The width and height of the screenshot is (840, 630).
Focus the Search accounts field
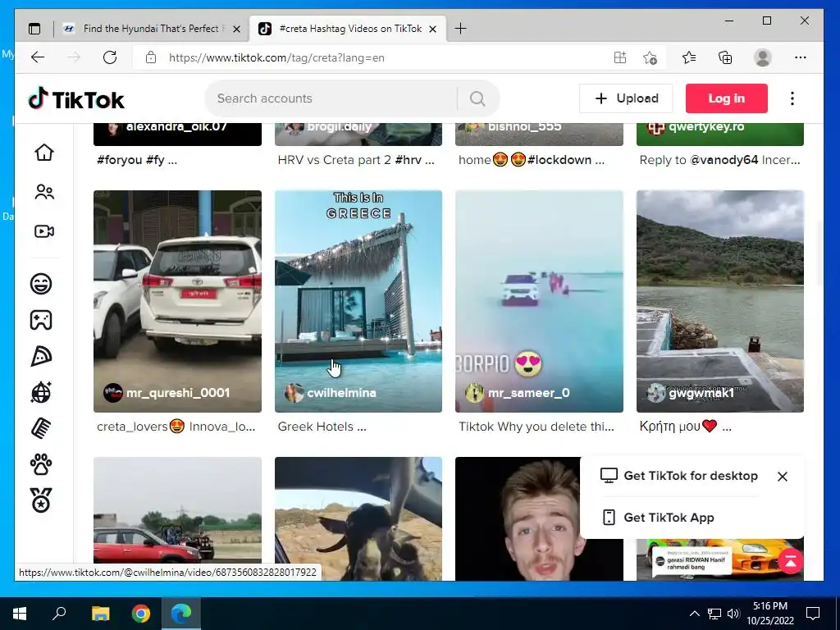click(x=332, y=98)
